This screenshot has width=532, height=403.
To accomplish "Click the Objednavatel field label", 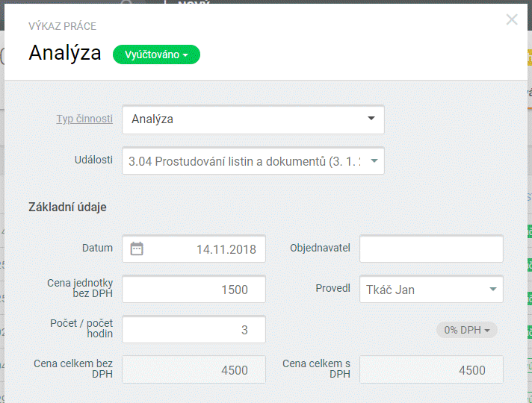I will [x=320, y=248].
